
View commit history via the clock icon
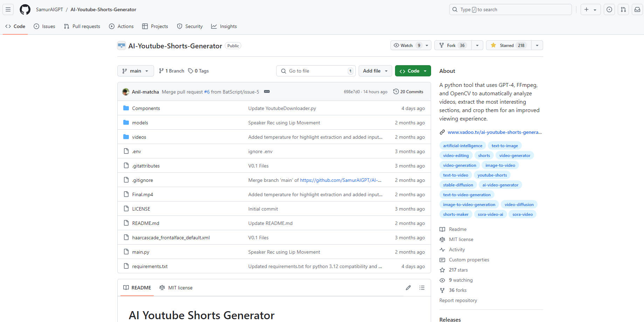[x=408, y=91]
